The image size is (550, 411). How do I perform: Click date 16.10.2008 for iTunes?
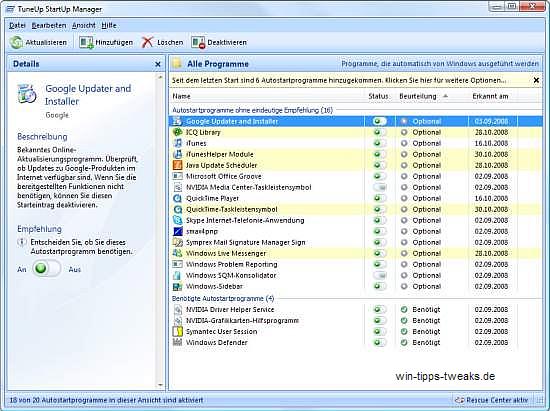point(491,143)
